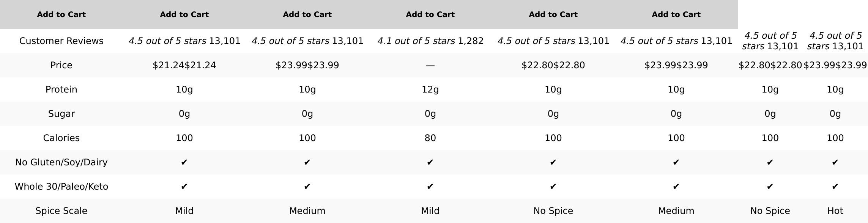
Task: Click the No Gluten/Soy/Dairy checkmark in the Hot column
Action: pos(835,162)
